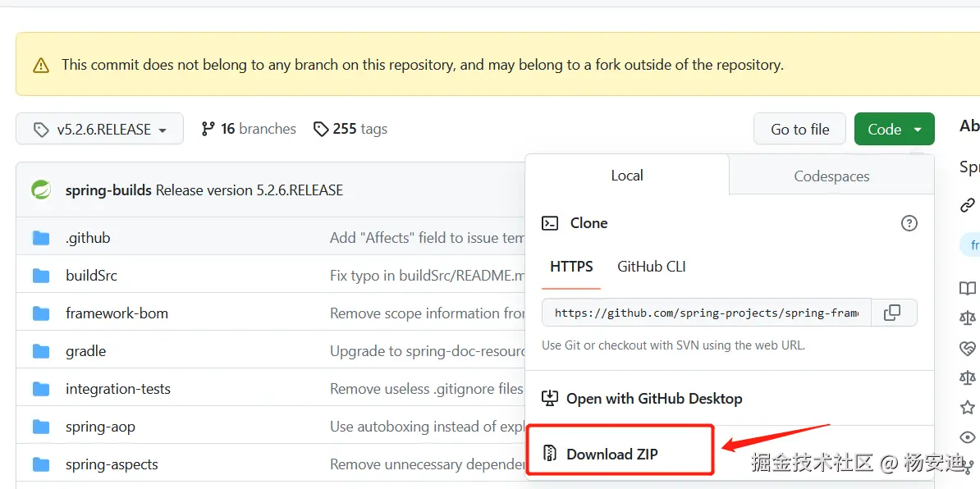Viewport: 980px width, 489px height.
Task: Click the spring-builds avatar icon
Action: coord(41,190)
